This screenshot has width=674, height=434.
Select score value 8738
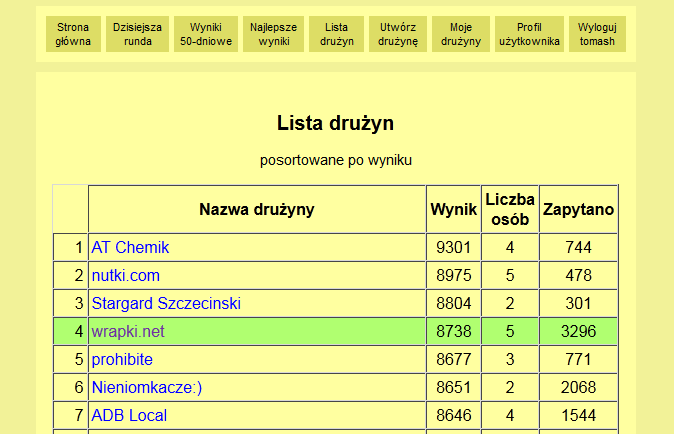click(453, 331)
